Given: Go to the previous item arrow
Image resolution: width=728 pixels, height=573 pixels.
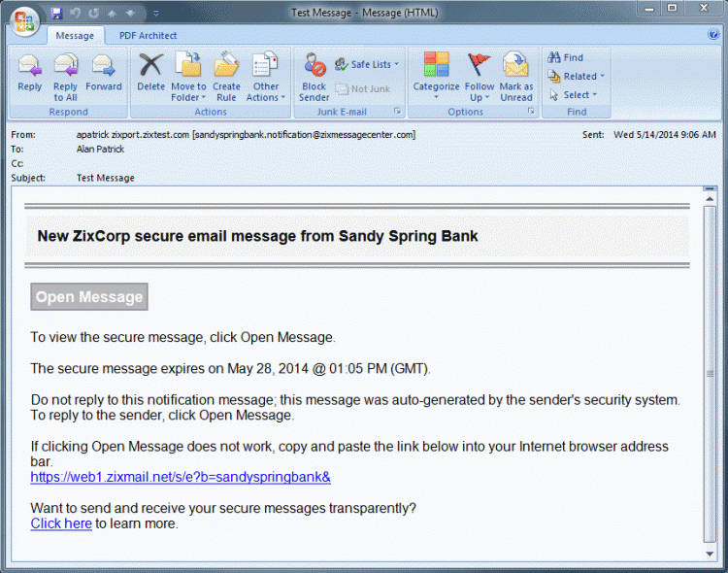Looking at the screenshot, I should click(x=112, y=14).
